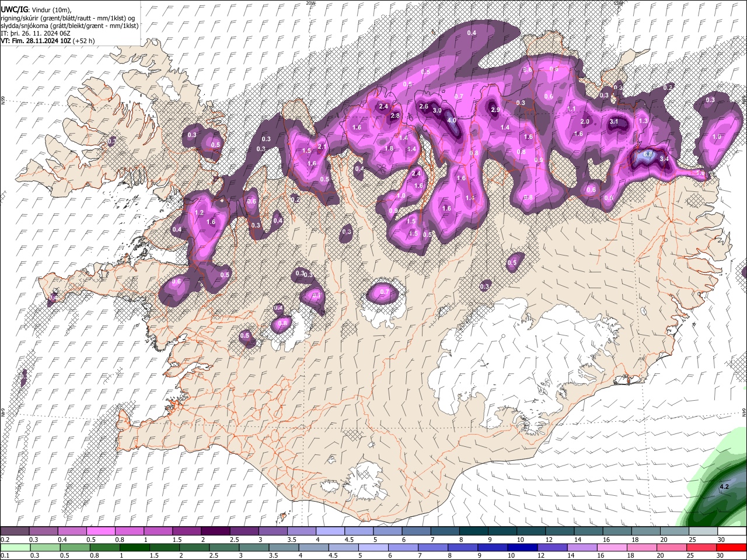The width and height of the screenshot is (747, 560).
Task: Click the 3.4 precipitation value on the map
Action: 664,159
